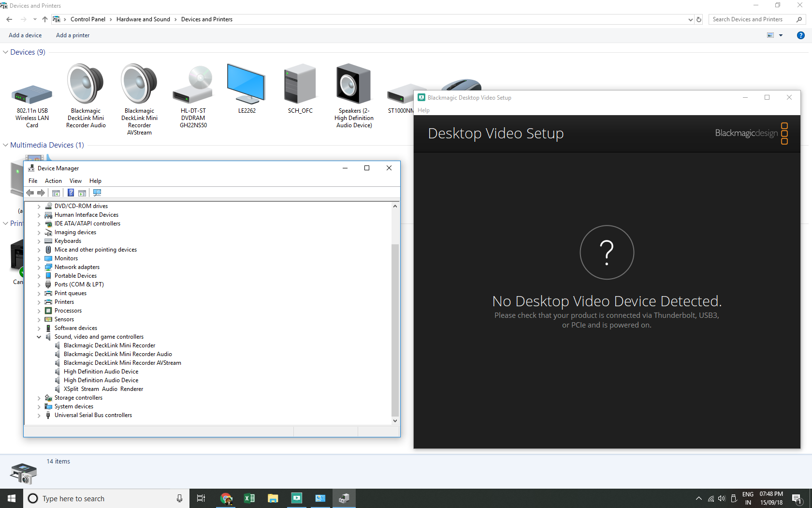Open address bar history dropdown
The image size is (812, 508).
[x=690, y=20]
